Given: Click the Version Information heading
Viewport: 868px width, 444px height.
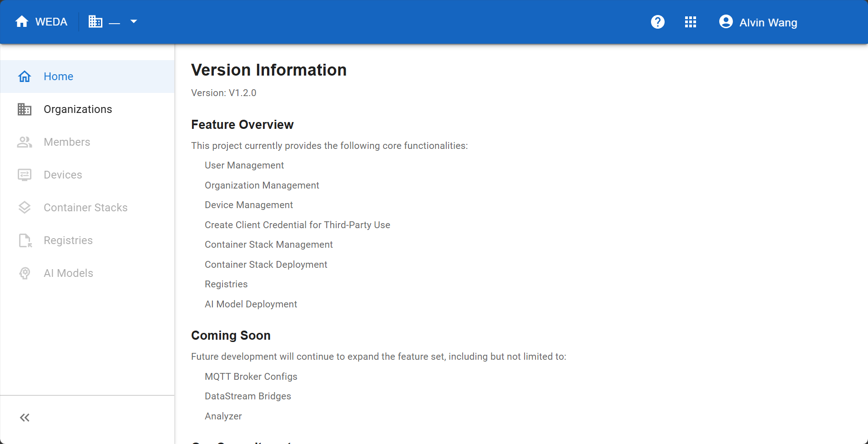Looking at the screenshot, I should click(269, 70).
